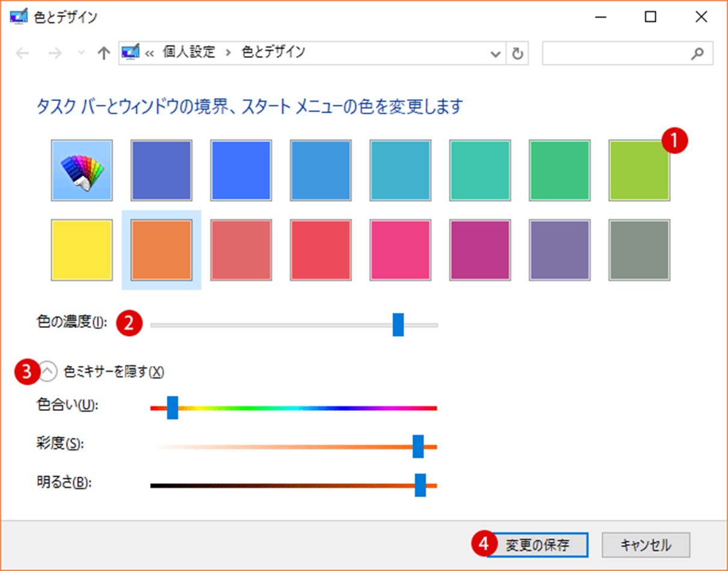Click 色ミキサーを隠す label

[x=114, y=372]
